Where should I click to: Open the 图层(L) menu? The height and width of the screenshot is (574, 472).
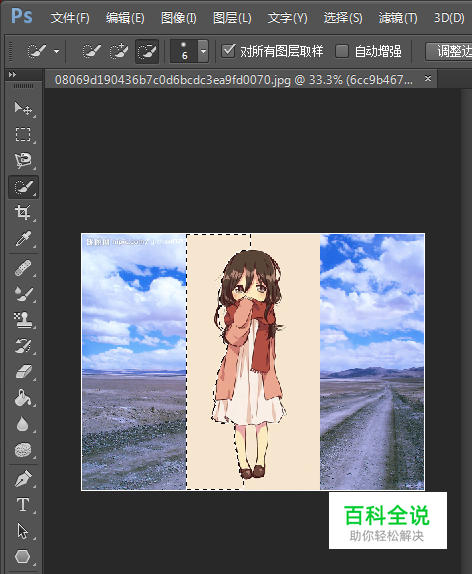pyautogui.click(x=232, y=18)
